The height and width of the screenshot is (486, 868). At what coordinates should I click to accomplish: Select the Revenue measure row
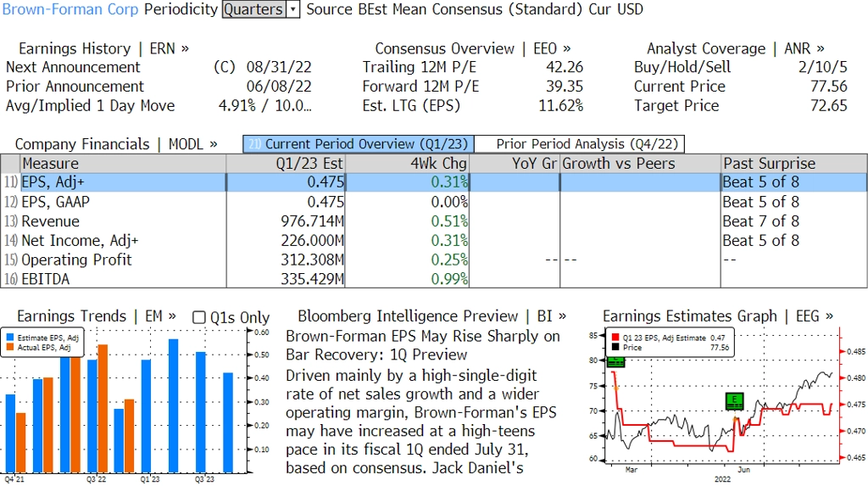[x=434, y=221]
